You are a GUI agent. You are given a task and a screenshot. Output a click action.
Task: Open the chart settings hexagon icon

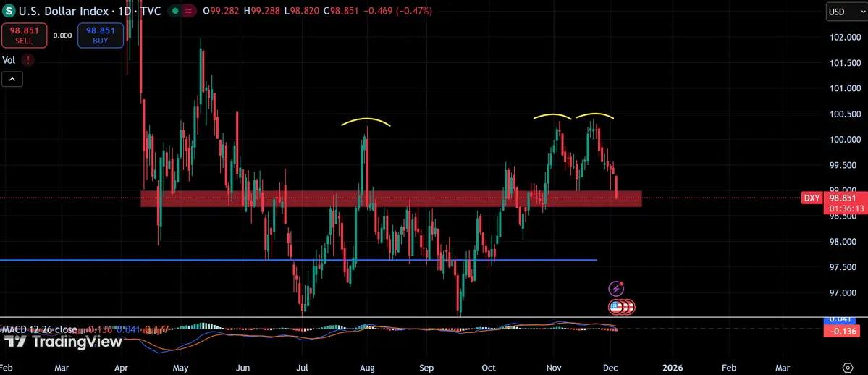click(848, 368)
